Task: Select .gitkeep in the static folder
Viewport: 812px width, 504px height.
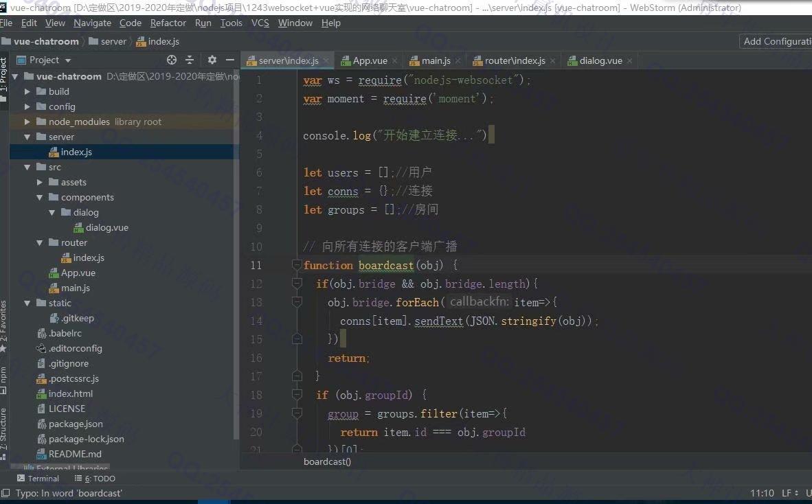Action: pos(77,318)
